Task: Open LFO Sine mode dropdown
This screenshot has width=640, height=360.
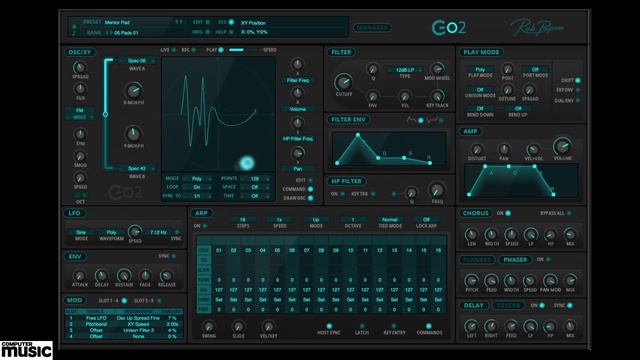Action: [x=81, y=232]
